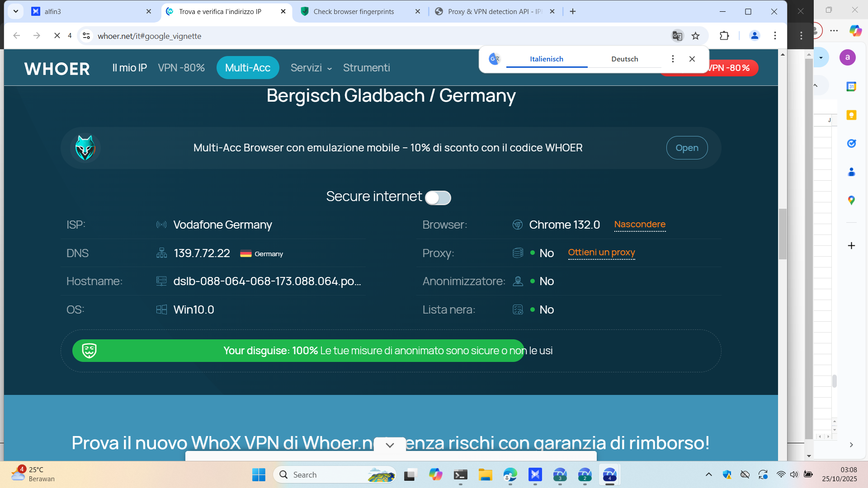Open the Windows Start menu
This screenshot has width=868, height=488.
point(259,474)
